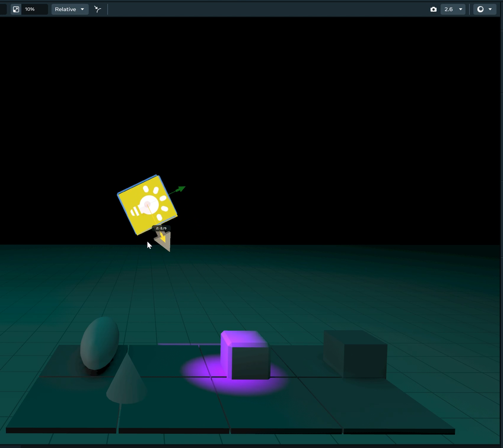503x448 pixels.
Task: Click the 2.6 value button
Action: point(450,9)
